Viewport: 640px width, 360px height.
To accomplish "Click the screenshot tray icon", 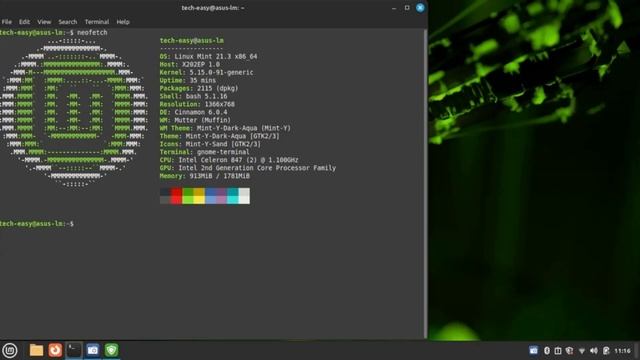I will point(533,351).
